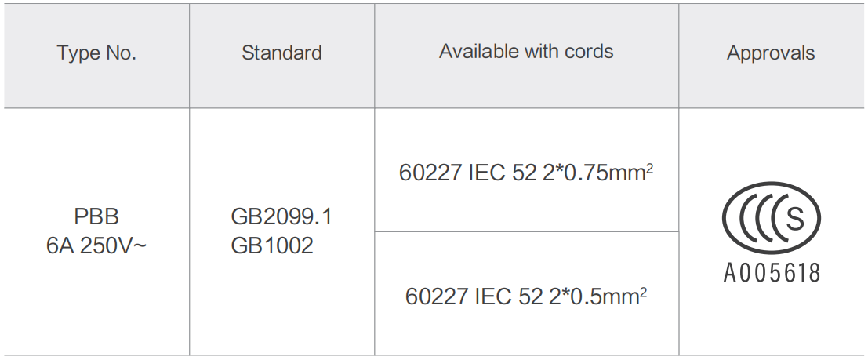Click IEC 52 in the first cord row
Viewport: 868px width, 360px height.
(503, 173)
